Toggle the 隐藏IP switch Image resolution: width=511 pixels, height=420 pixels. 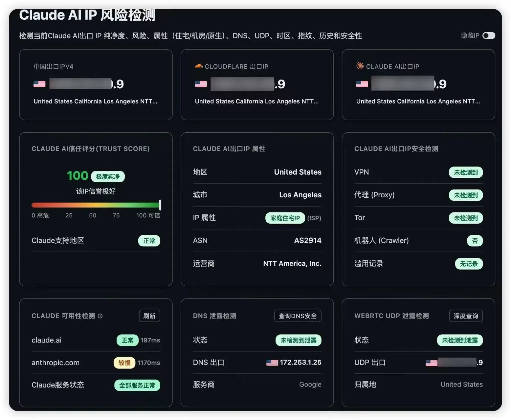point(489,35)
